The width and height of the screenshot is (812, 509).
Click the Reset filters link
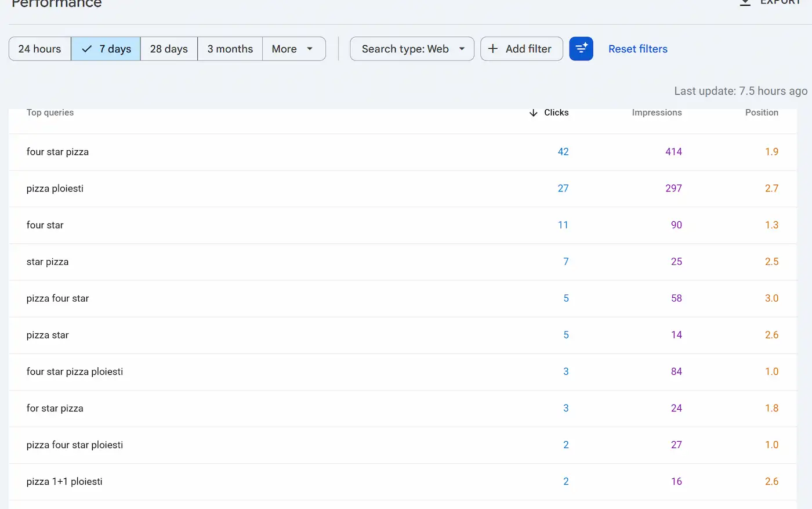point(638,49)
